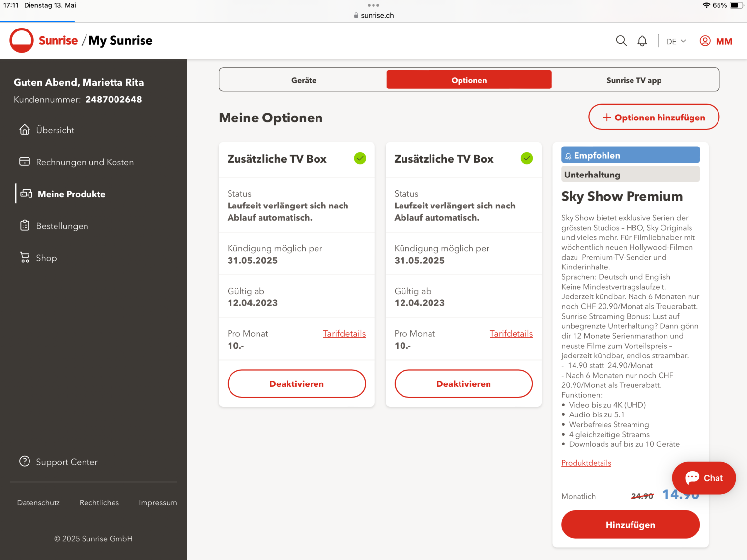Select the Bestellungen clipboard icon
The width and height of the screenshot is (747, 560).
pyautogui.click(x=25, y=226)
